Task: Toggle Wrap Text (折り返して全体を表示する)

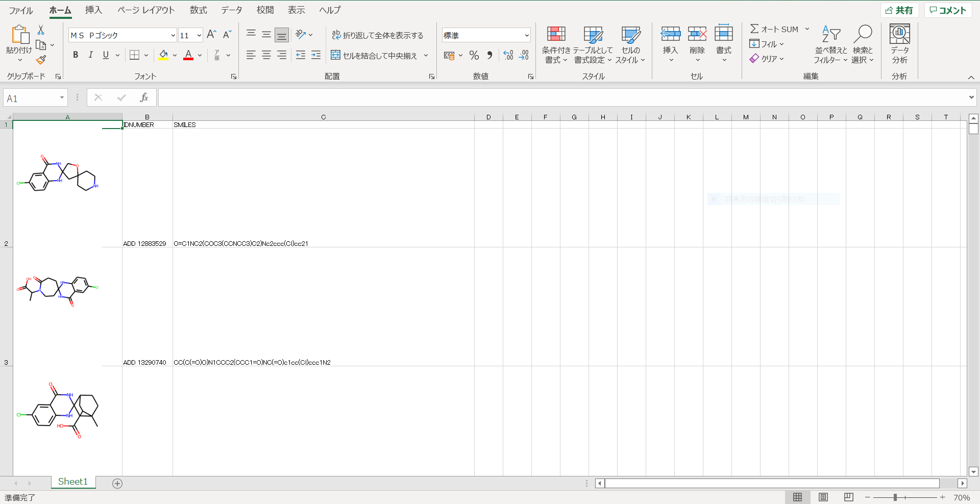Action: coord(378,35)
